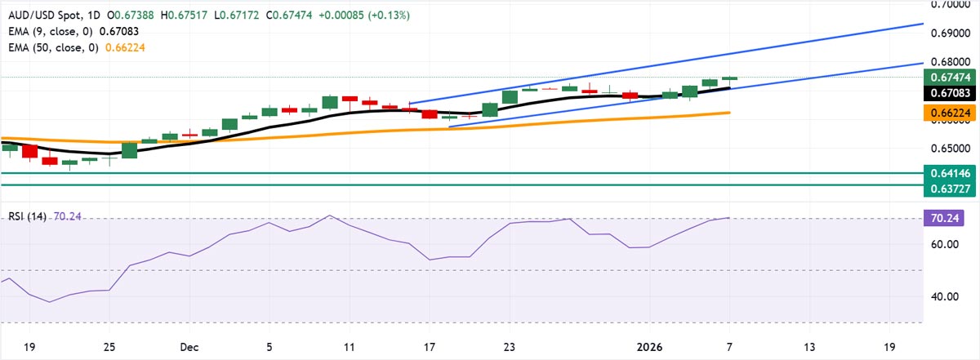
Task: Click the green 0.67474 current price tag
Action: click(x=951, y=78)
